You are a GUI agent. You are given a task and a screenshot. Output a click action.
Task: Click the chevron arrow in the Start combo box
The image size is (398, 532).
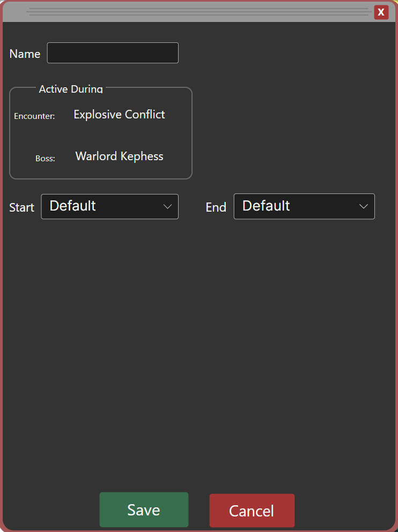click(x=167, y=207)
